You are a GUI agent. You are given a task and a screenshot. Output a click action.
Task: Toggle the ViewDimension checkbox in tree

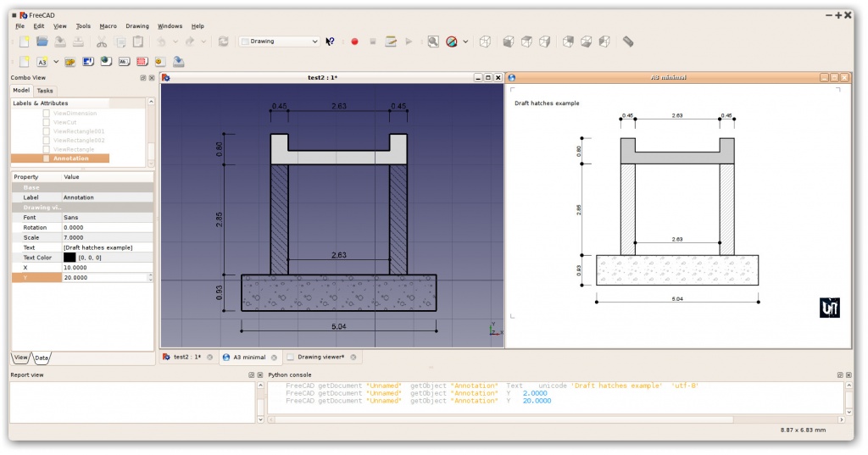tap(47, 114)
